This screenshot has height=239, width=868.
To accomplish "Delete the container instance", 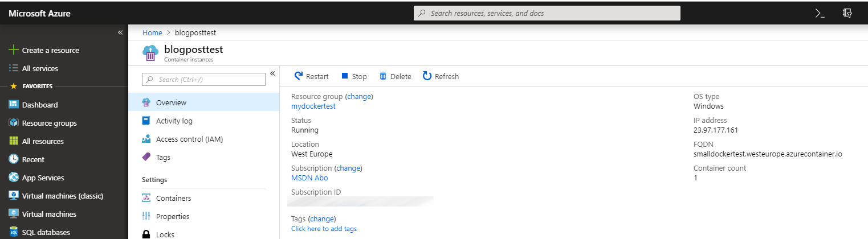I will tap(395, 76).
